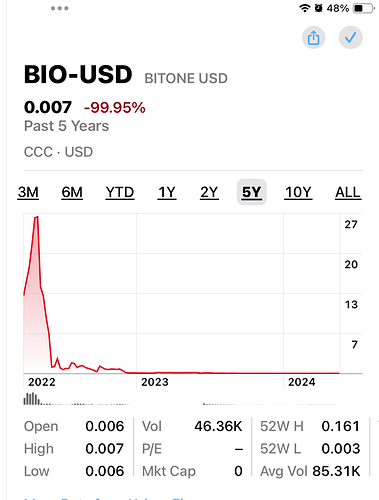The image size is (379, 500).
Task: Tap the 52W H value 0.161
Action: 340,426
